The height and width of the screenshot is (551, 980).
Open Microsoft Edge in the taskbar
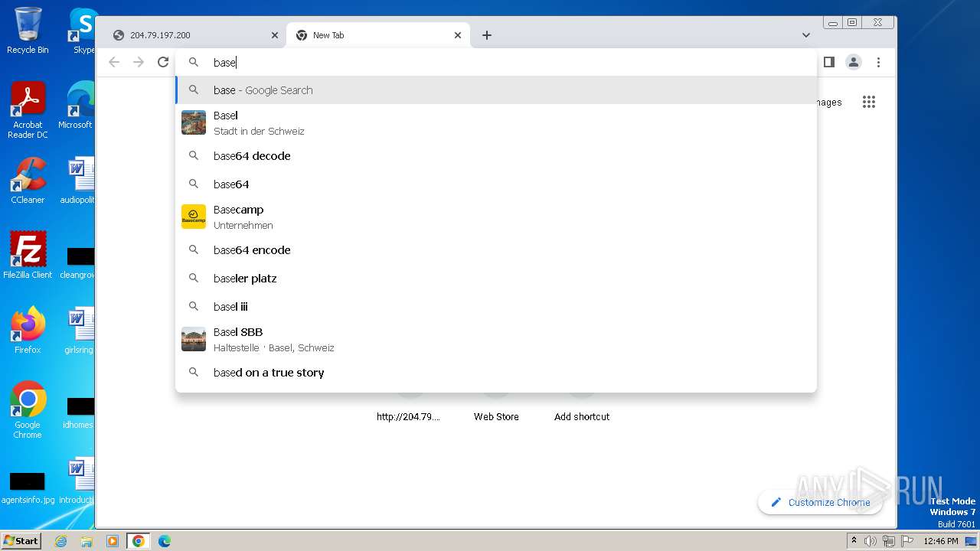(165, 541)
